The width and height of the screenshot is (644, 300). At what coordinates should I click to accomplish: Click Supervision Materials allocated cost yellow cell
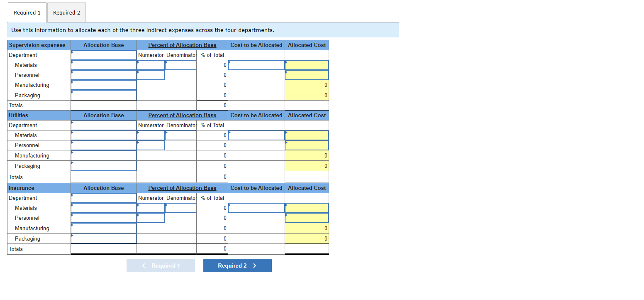tap(307, 65)
